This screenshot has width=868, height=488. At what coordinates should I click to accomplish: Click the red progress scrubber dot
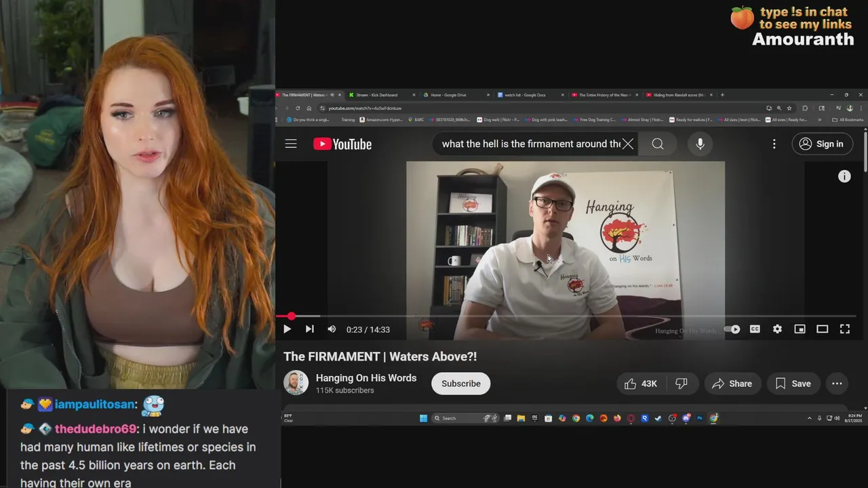[x=291, y=317]
